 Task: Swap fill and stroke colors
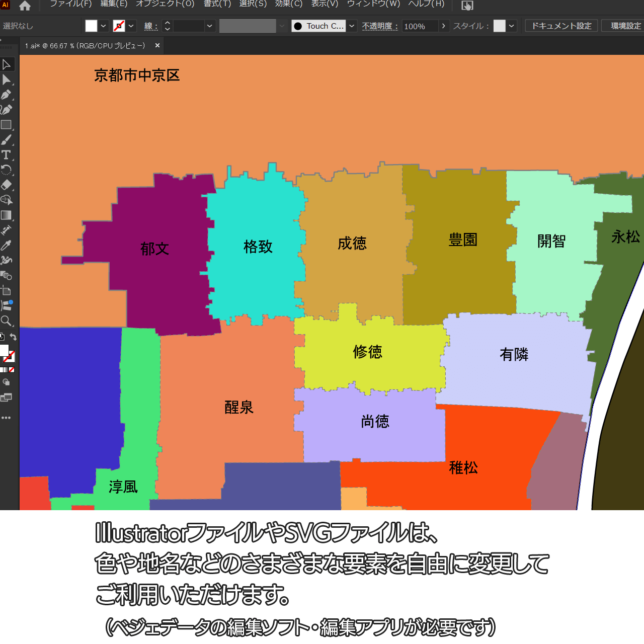[x=14, y=337]
